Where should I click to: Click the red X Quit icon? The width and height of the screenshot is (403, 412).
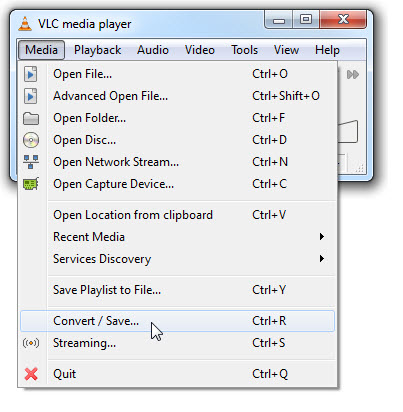pyautogui.click(x=31, y=374)
